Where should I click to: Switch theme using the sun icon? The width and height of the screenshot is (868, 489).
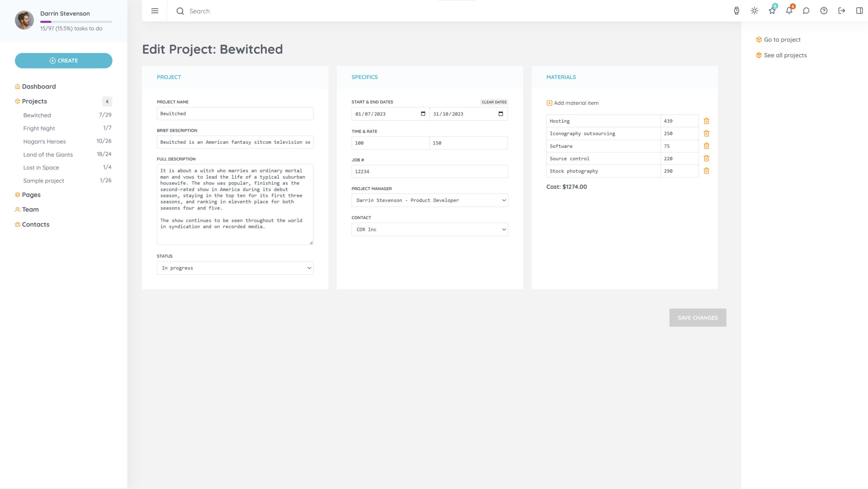click(754, 11)
